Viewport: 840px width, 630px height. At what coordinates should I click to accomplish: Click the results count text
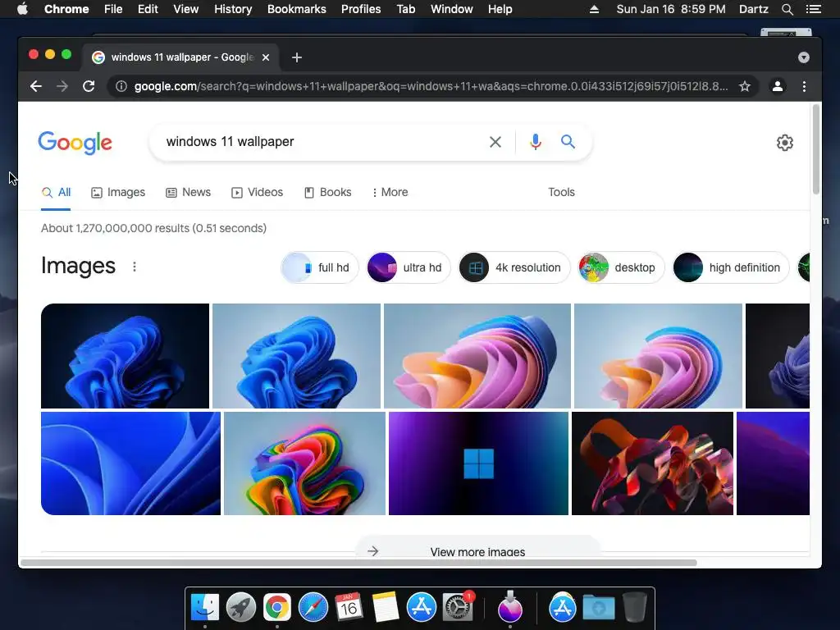pyautogui.click(x=153, y=228)
